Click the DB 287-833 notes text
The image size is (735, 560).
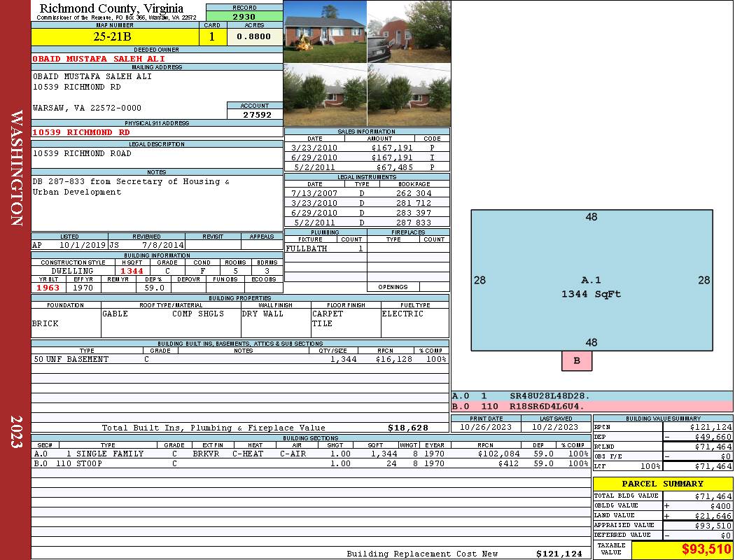point(131,186)
